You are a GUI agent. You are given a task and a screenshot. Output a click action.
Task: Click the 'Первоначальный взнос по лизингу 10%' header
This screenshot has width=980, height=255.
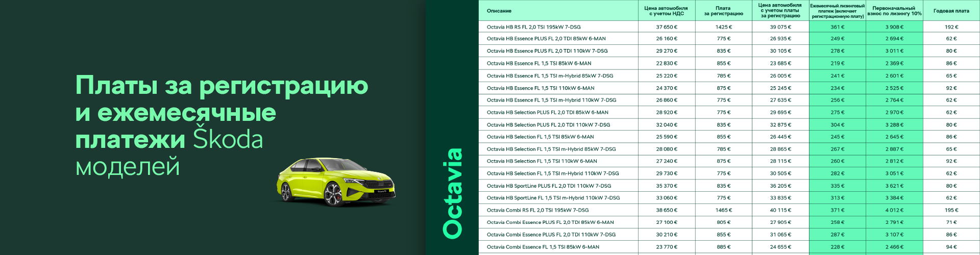pyautogui.click(x=894, y=11)
